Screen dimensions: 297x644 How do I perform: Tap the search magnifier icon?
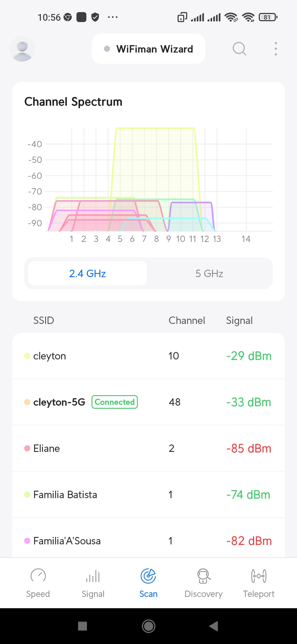point(239,49)
